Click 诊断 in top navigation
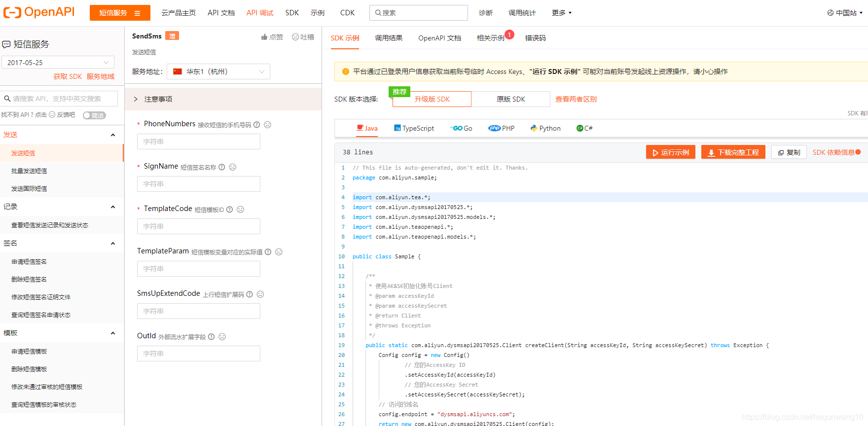 486,13
